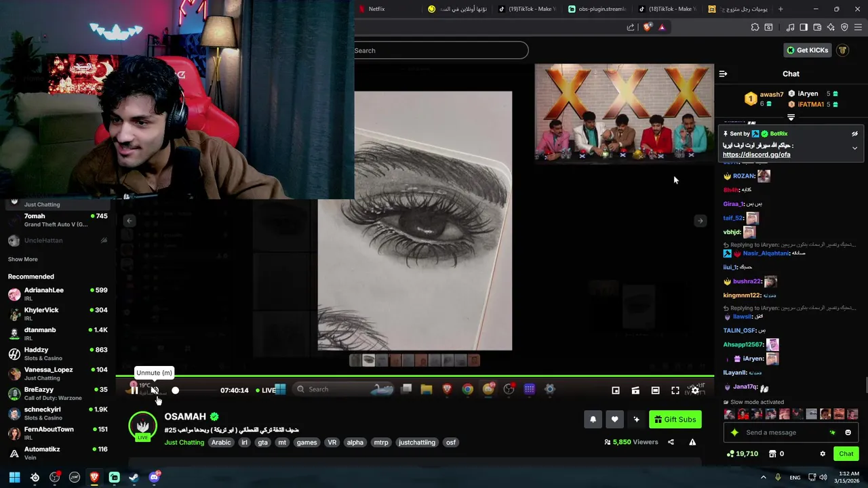Open a new browser tab
Screen dimensions: 868x488
point(781,9)
